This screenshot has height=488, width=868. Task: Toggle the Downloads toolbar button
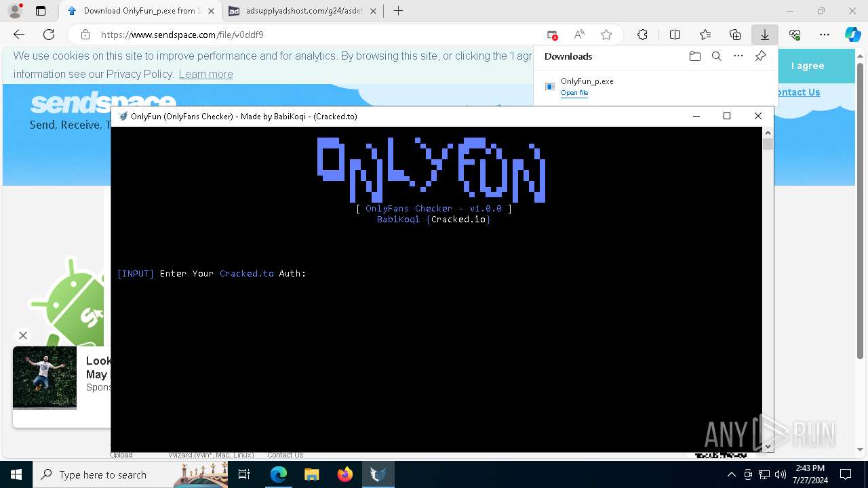765,35
